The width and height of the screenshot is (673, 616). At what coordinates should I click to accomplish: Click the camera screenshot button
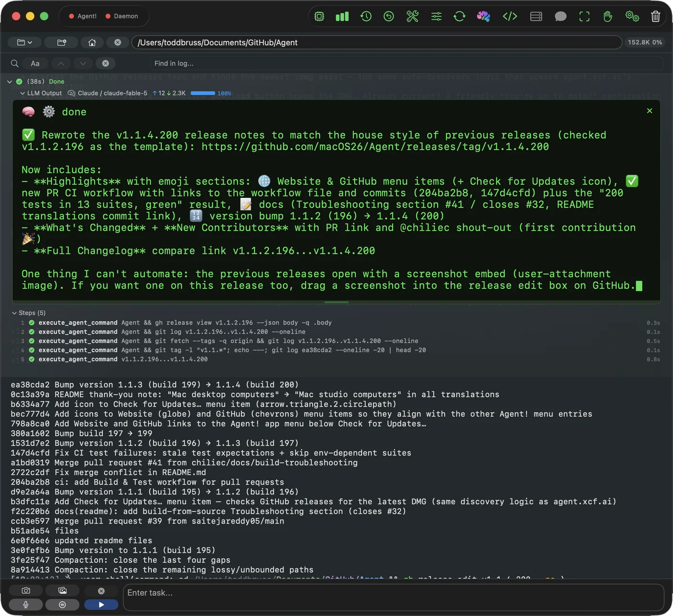pyautogui.click(x=26, y=591)
